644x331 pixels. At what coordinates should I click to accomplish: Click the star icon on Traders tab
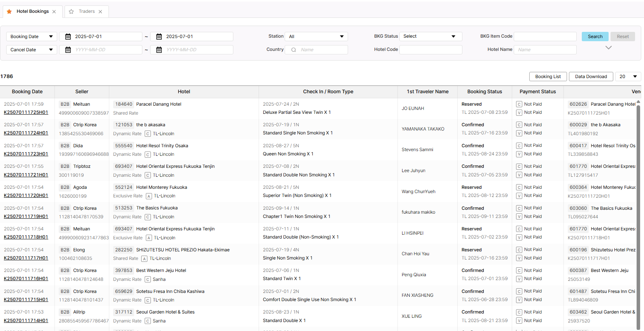tap(72, 12)
